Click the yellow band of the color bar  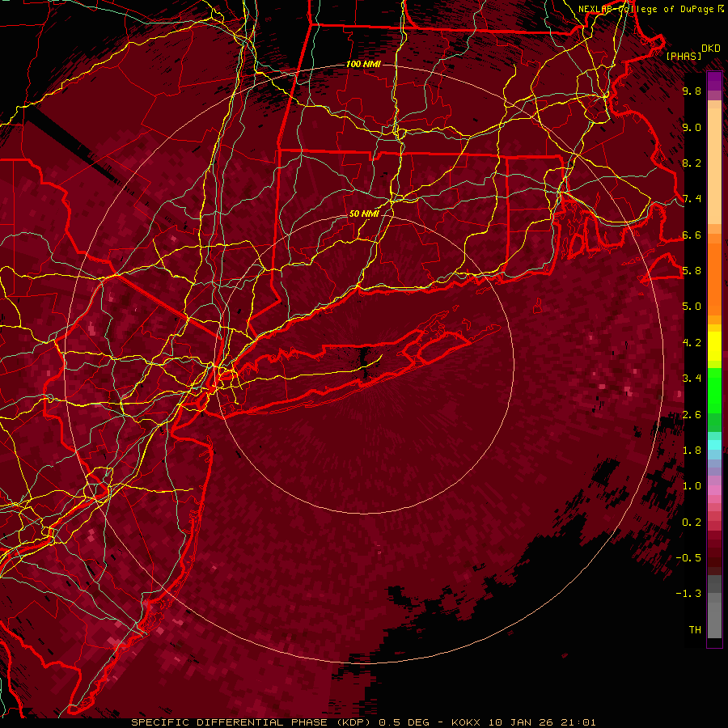click(x=714, y=346)
